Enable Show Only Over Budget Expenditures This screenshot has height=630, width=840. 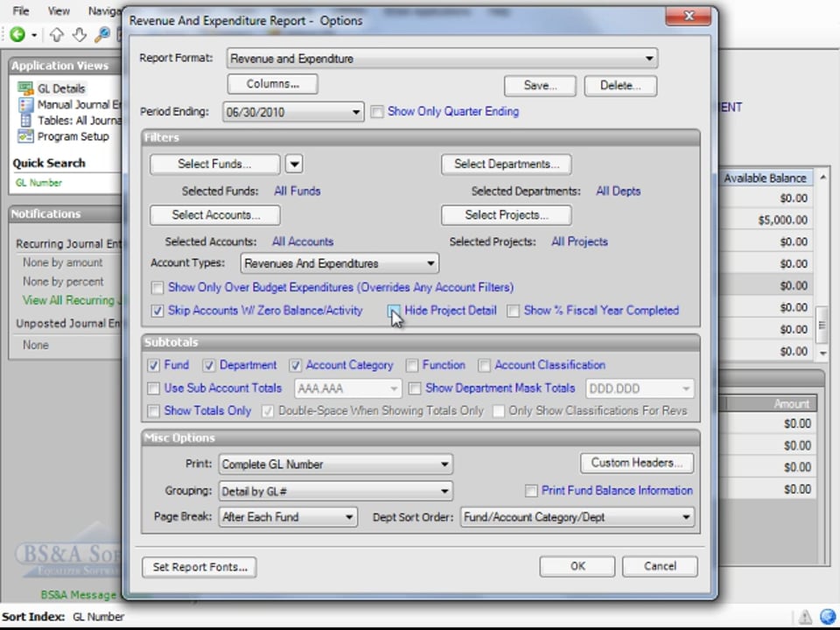pos(157,288)
